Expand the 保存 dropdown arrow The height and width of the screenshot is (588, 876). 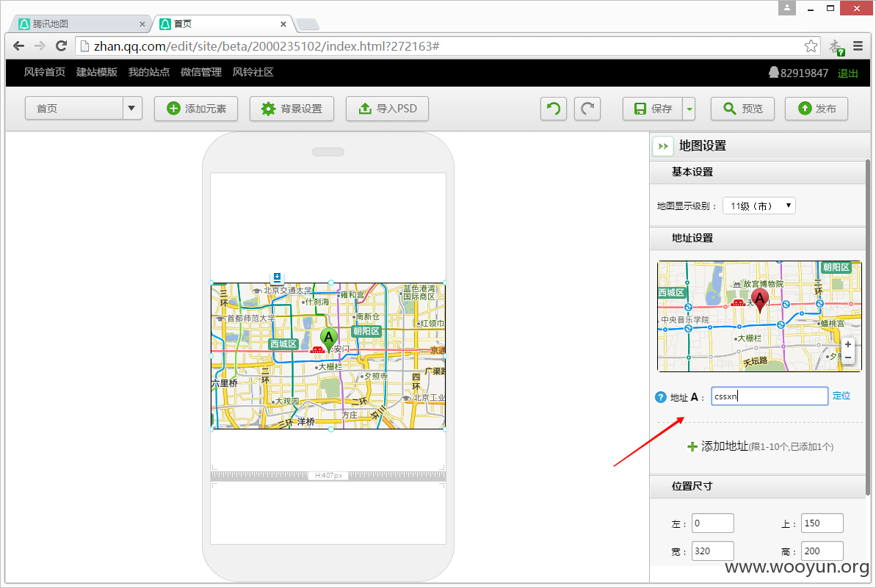tap(689, 109)
